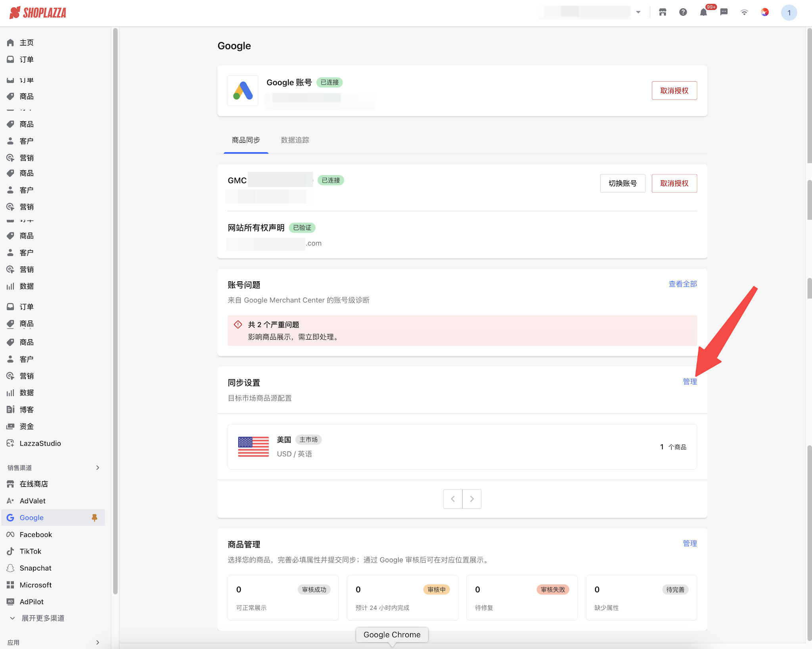Open the chat message icon
This screenshot has height=649, width=812.
click(724, 12)
